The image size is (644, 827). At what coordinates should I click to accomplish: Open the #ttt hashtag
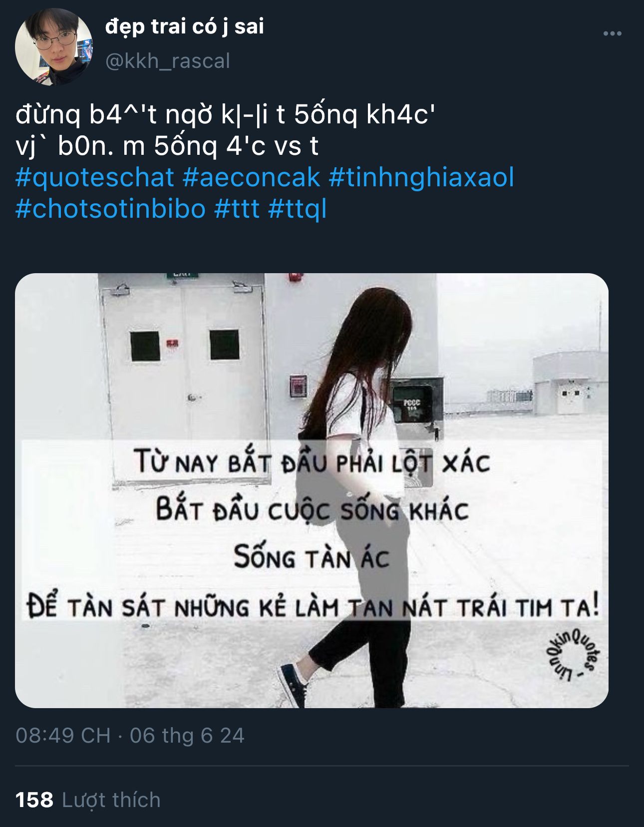click(237, 209)
